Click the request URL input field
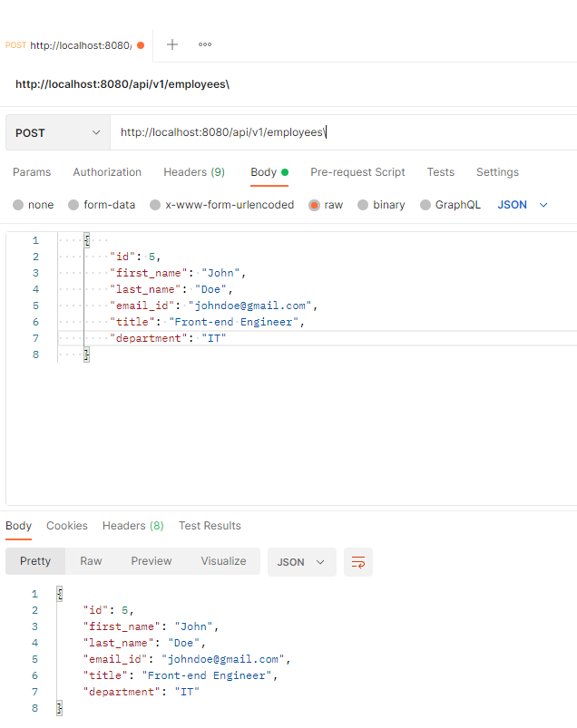 pos(272,131)
